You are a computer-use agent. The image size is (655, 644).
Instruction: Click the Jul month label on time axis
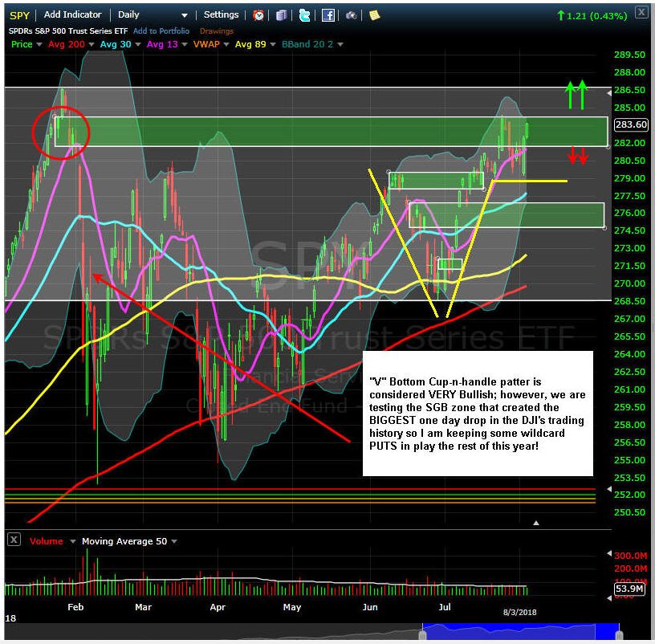click(x=445, y=607)
